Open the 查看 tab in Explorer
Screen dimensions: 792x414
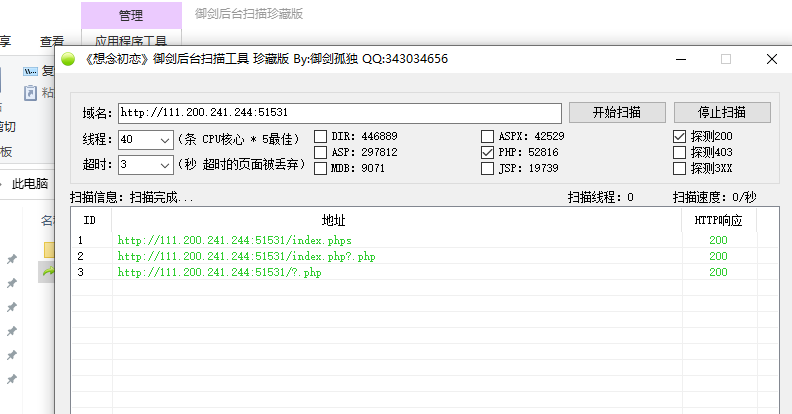(x=52, y=41)
